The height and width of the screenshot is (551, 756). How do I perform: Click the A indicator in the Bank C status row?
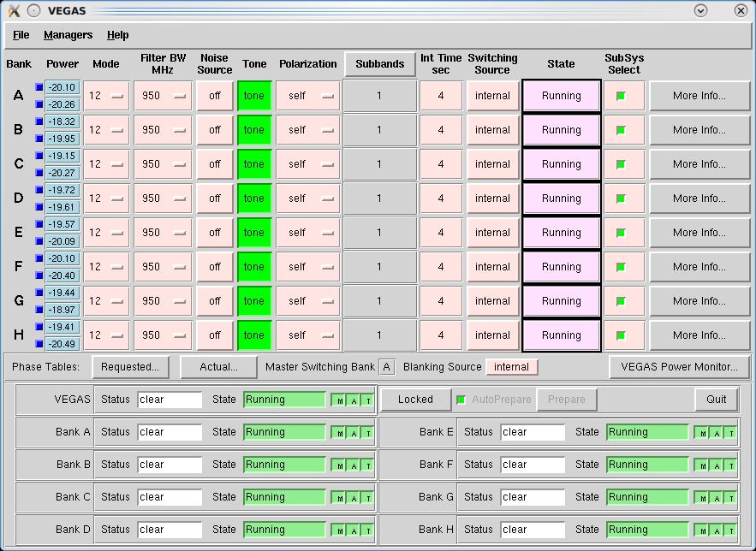(354, 498)
